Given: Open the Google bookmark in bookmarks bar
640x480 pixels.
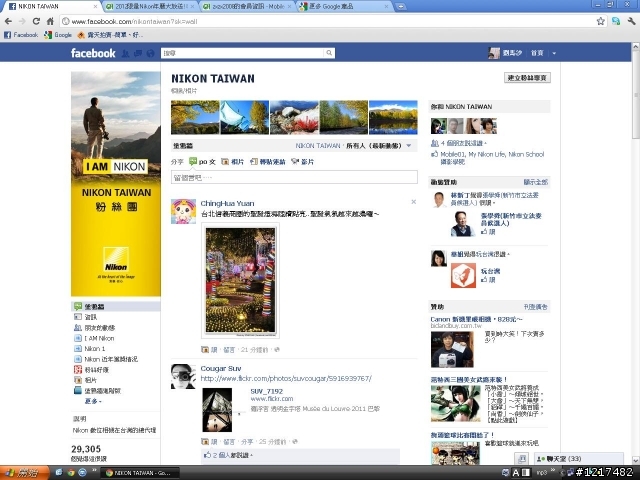Looking at the screenshot, I should (58, 35).
